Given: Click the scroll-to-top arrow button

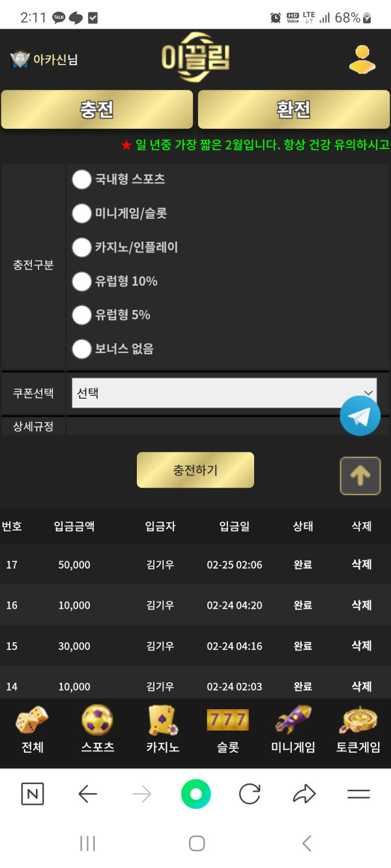Looking at the screenshot, I should [x=360, y=476].
